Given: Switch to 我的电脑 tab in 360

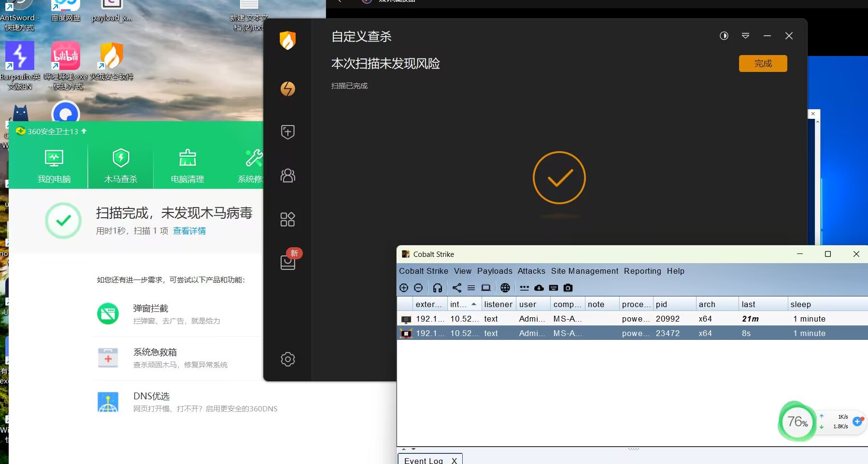Looking at the screenshot, I should coord(54,166).
